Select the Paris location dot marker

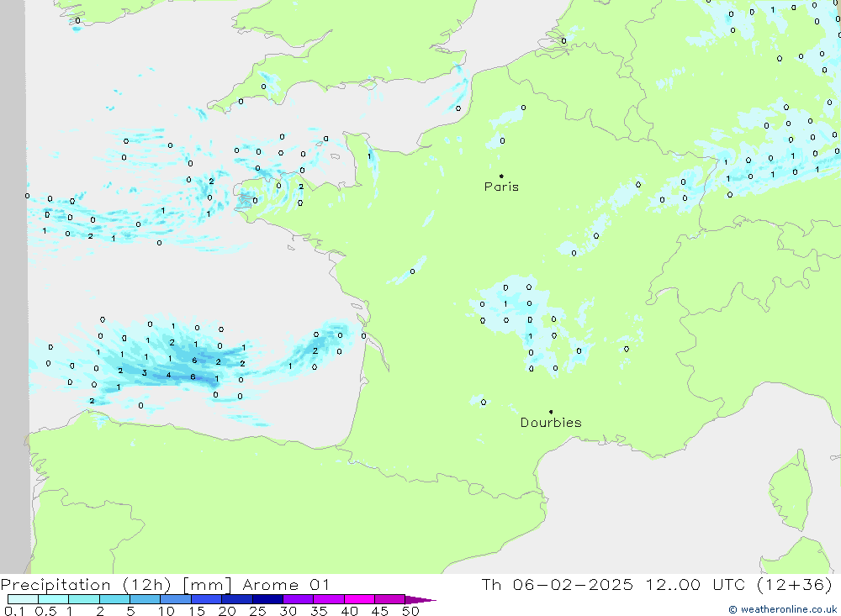coord(501,176)
